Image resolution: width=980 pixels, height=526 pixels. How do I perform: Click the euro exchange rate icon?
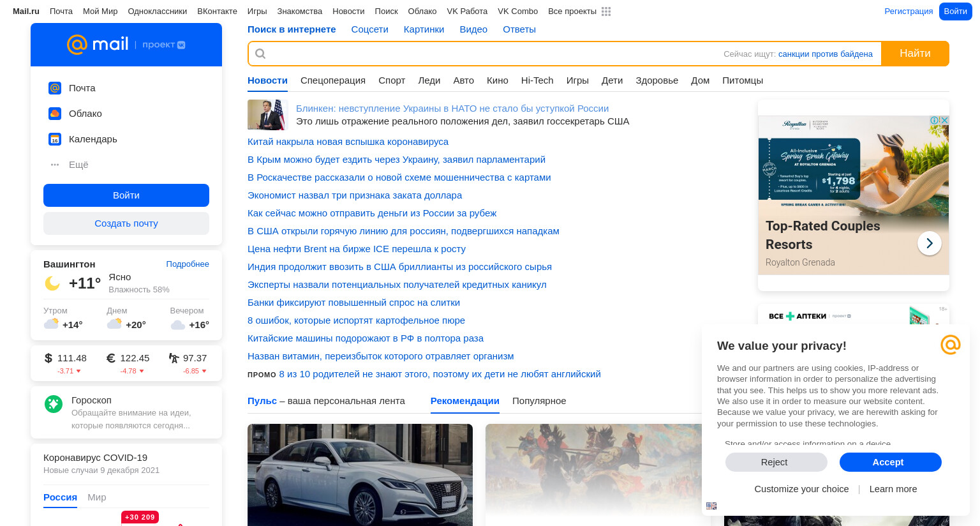tap(111, 358)
